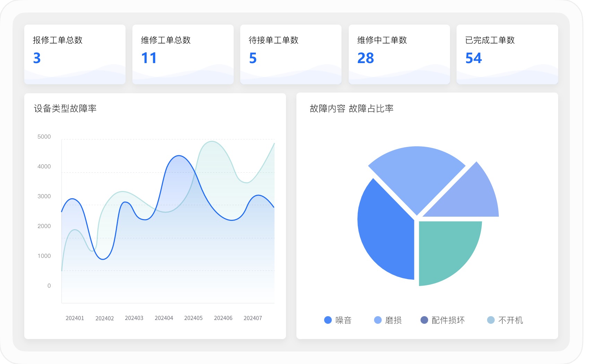Viewport: 615px width, 364px height.
Task: Toggle the 磨损 legend dot
Action: pyautogui.click(x=378, y=320)
